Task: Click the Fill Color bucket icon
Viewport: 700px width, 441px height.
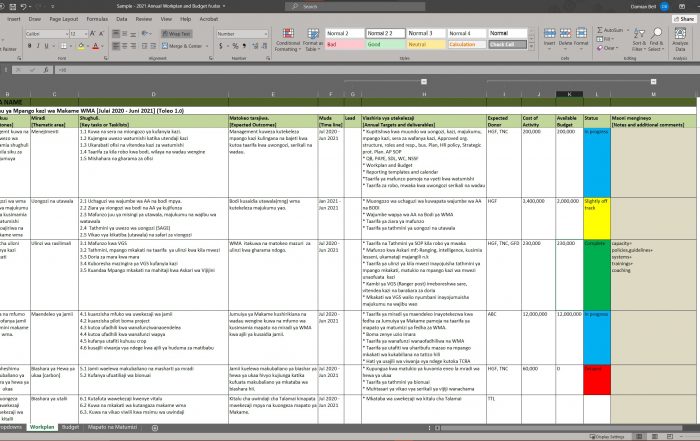Action: tap(81, 46)
